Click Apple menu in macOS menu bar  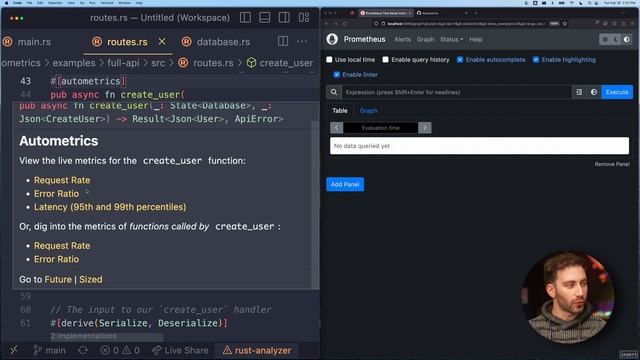[x=6, y=3]
